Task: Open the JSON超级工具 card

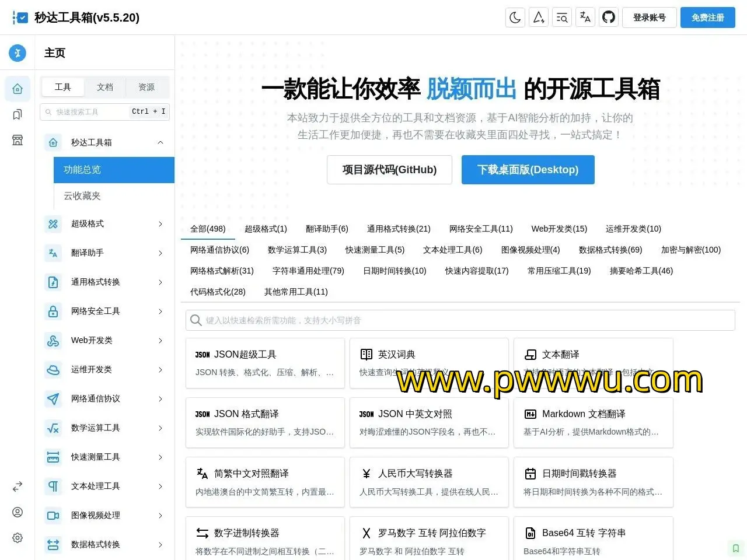Action: (265, 363)
